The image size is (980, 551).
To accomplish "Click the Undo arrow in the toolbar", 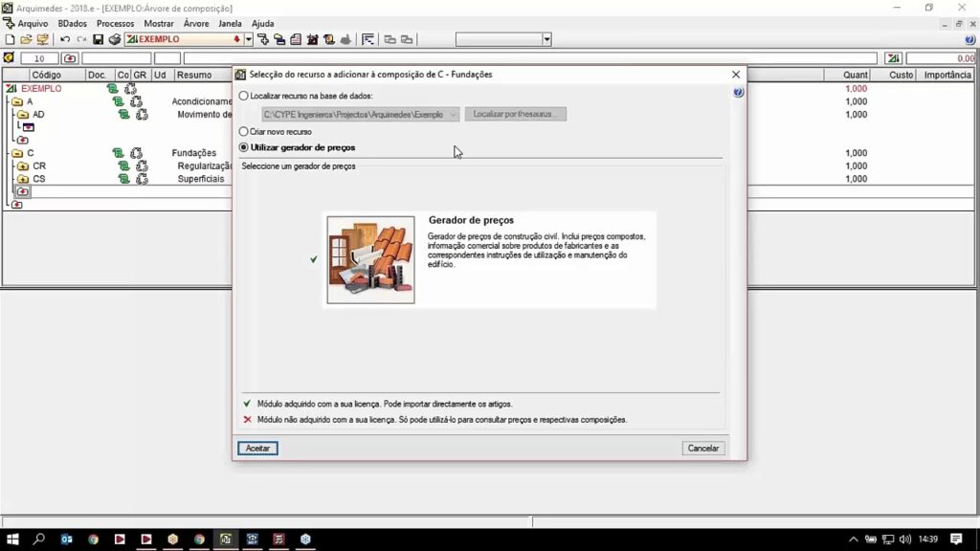I will [65, 39].
